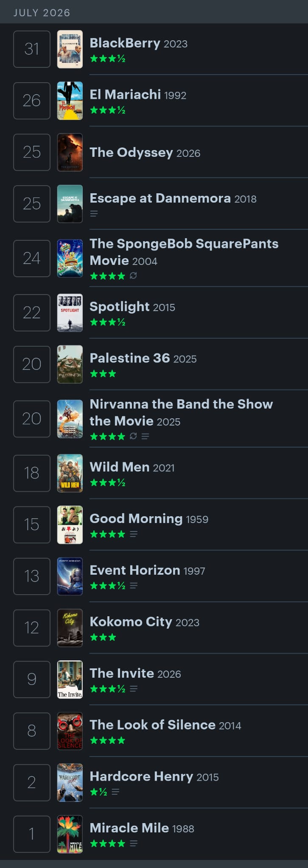Screen dimensions: 308x868
Task: Open Spotlight poster thumbnail
Action: (x=70, y=313)
